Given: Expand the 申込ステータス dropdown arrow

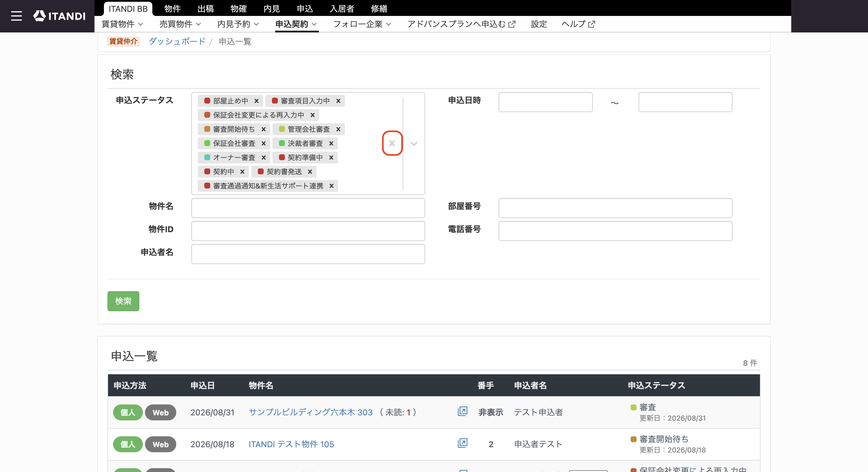Looking at the screenshot, I should click(414, 144).
